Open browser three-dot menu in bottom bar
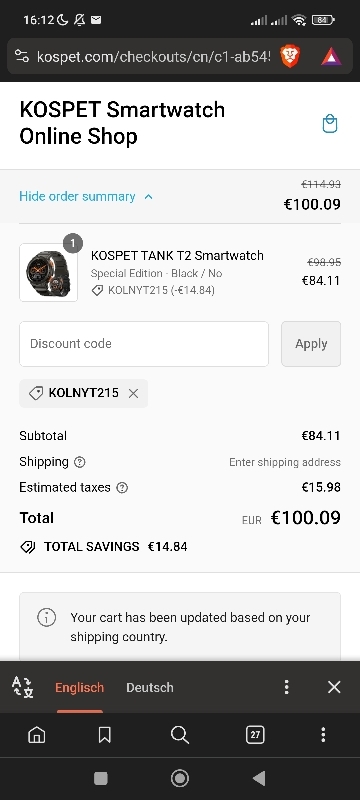Image resolution: width=360 pixels, height=800 pixels. [x=323, y=735]
